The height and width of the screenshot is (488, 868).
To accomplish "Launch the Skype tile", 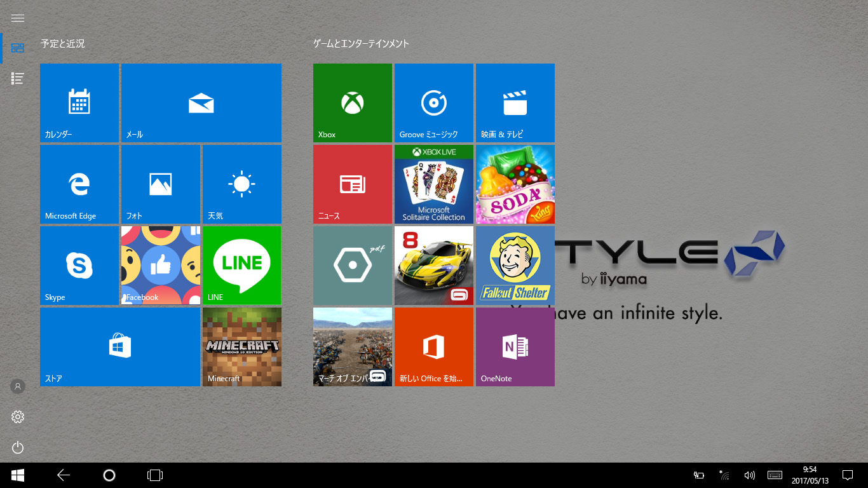I will 79,265.
